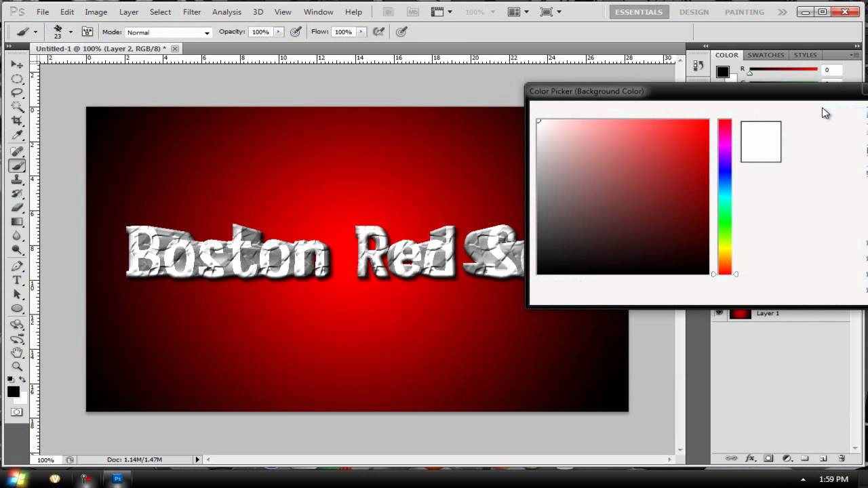Open the Analysis menu
The width and height of the screenshot is (868, 488).
pyautogui.click(x=226, y=12)
